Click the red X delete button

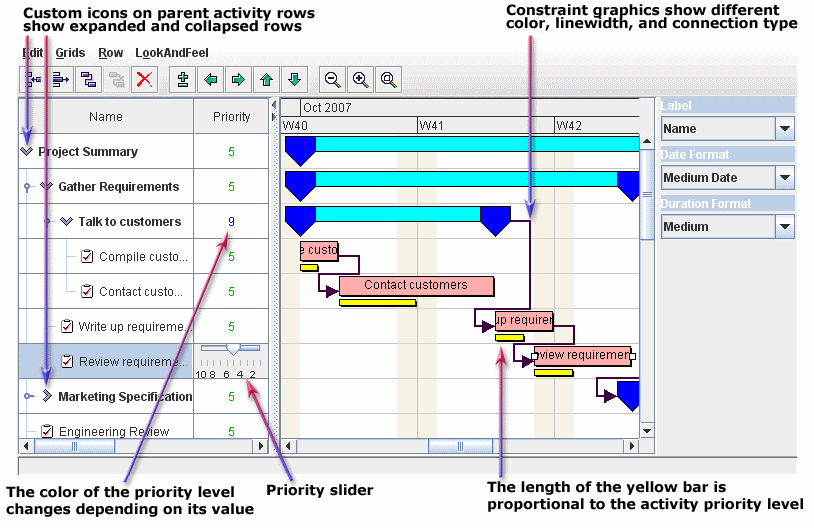coord(145,80)
